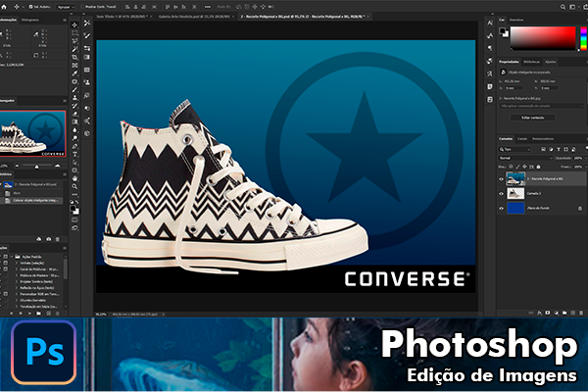This screenshot has height=392, width=588.
Task: Switch to Galeria Arte Finalista.psd tab
Action: (x=195, y=17)
